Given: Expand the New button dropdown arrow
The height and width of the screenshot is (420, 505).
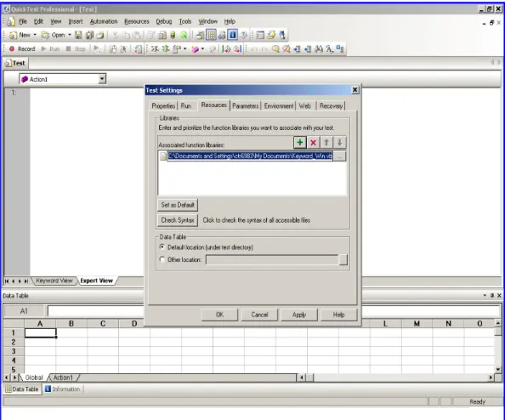Looking at the screenshot, I should (35, 35).
